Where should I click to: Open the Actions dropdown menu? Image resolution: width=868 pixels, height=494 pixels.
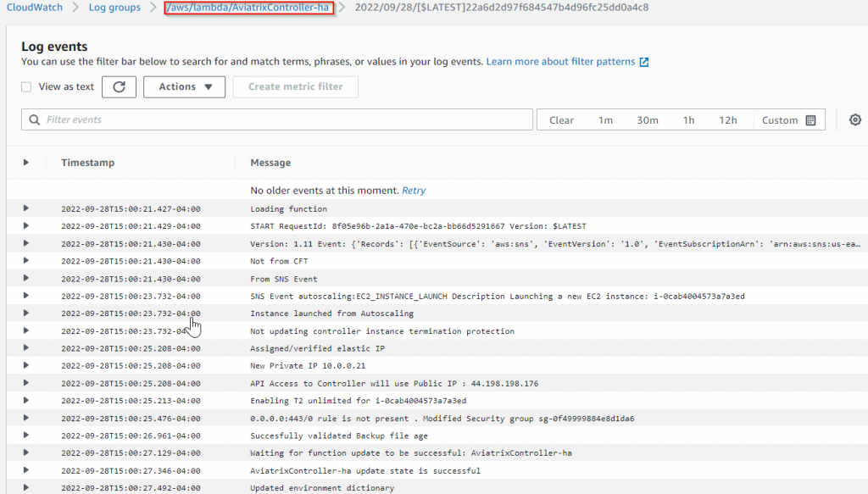[184, 86]
